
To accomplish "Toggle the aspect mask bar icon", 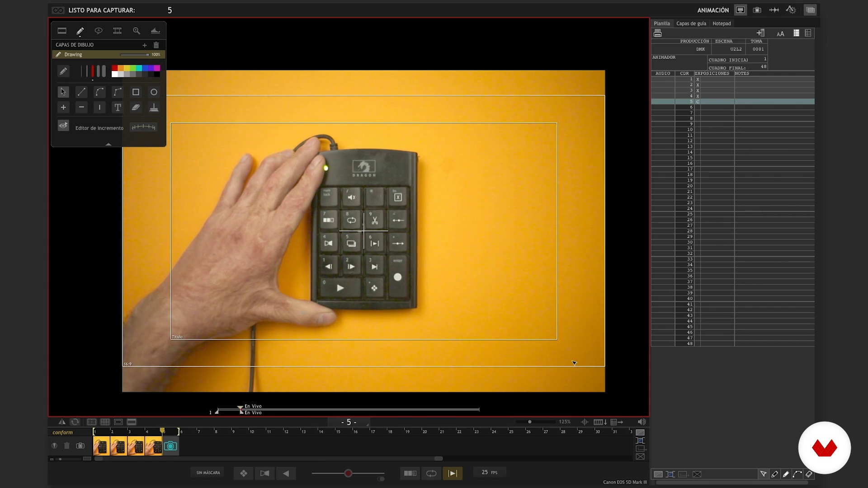I will [x=132, y=422].
